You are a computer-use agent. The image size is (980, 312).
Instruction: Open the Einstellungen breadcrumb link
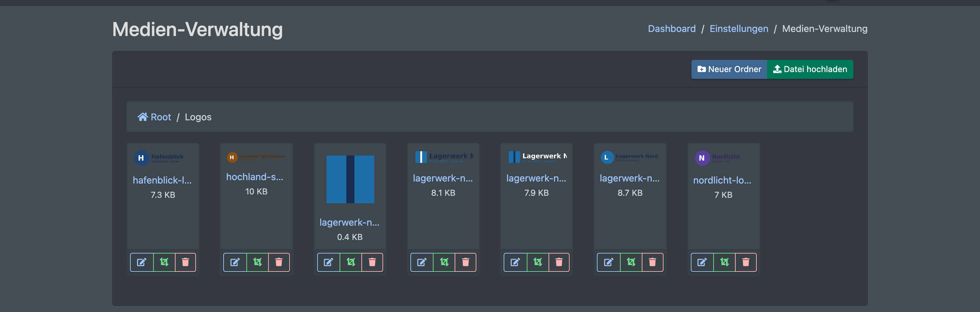[739, 29]
